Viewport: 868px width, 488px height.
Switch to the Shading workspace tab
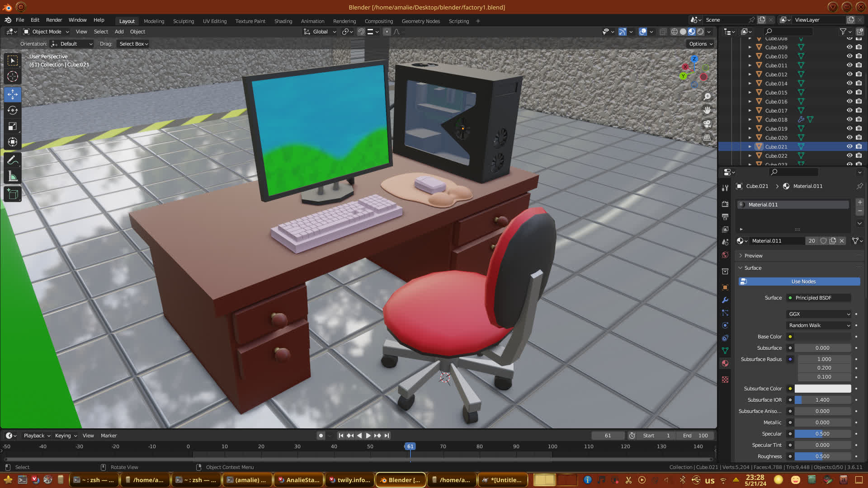point(283,21)
